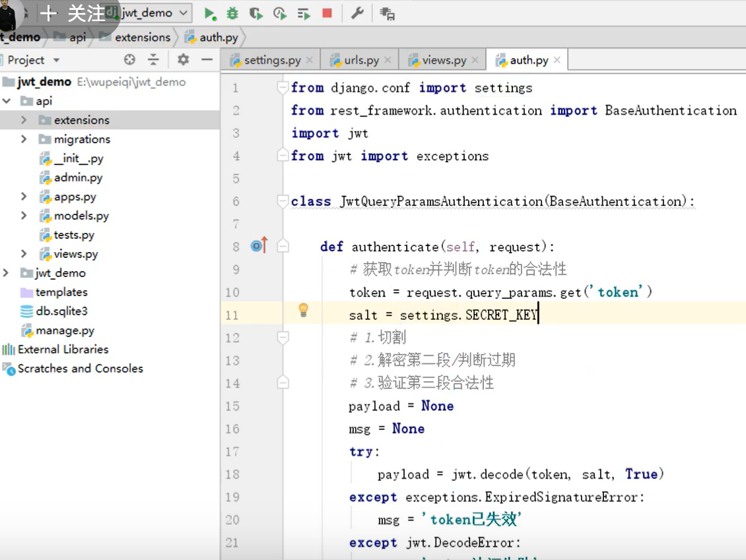Expand the extensions folder
Image resolution: width=746 pixels, height=560 pixels.
[24, 120]
